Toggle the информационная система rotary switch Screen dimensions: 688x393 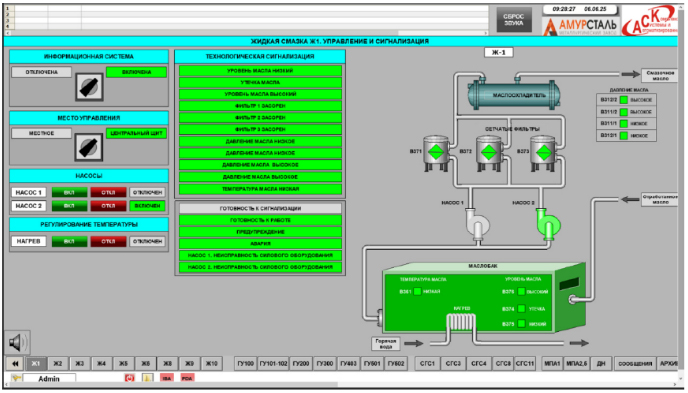pyautogui.click(x=89, y=87)
